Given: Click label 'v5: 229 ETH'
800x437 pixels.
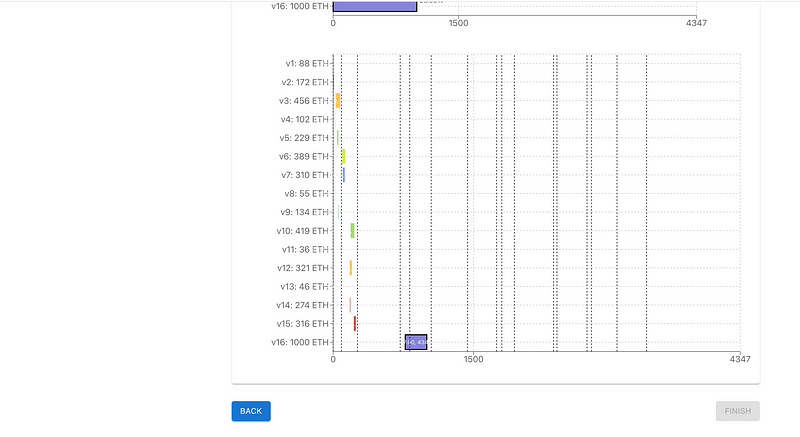Looking at the screenshot, I should pyautogui.click(x=304, y=138).
